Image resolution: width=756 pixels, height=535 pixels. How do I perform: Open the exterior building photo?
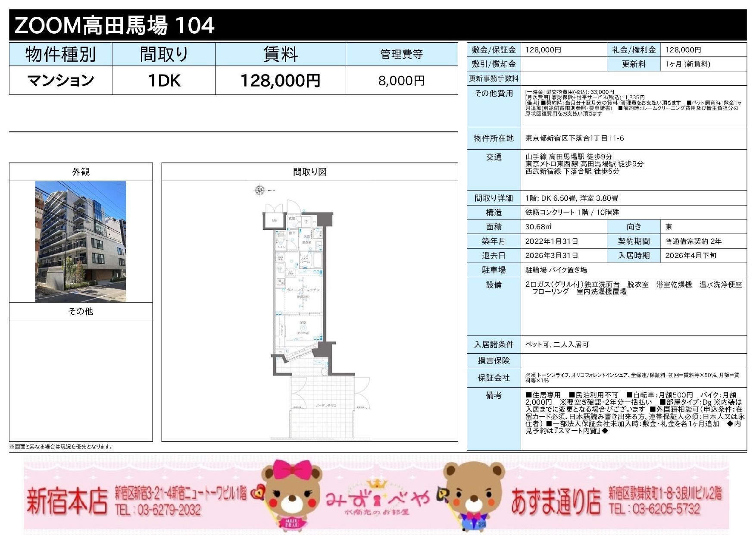(x=81, y=241)
